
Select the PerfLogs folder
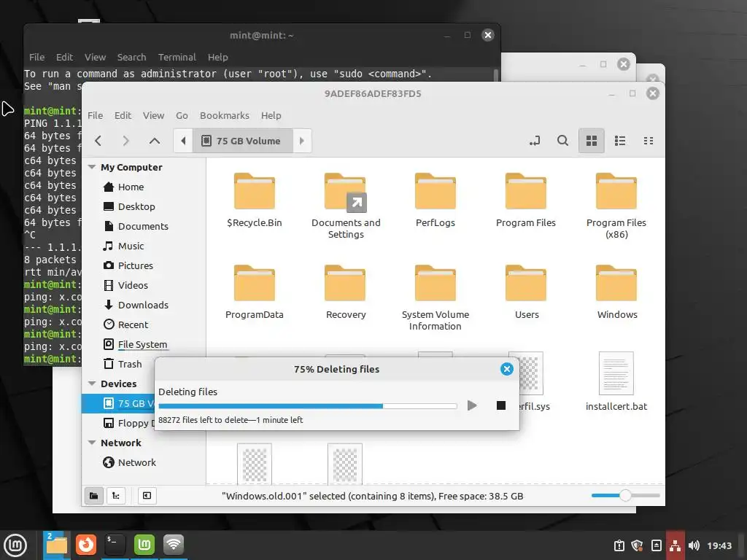pos(436,201)
